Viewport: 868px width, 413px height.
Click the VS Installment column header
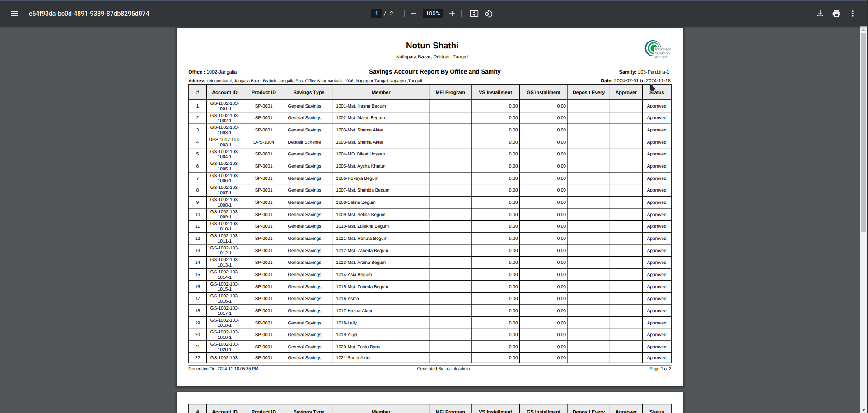point(495,93)
